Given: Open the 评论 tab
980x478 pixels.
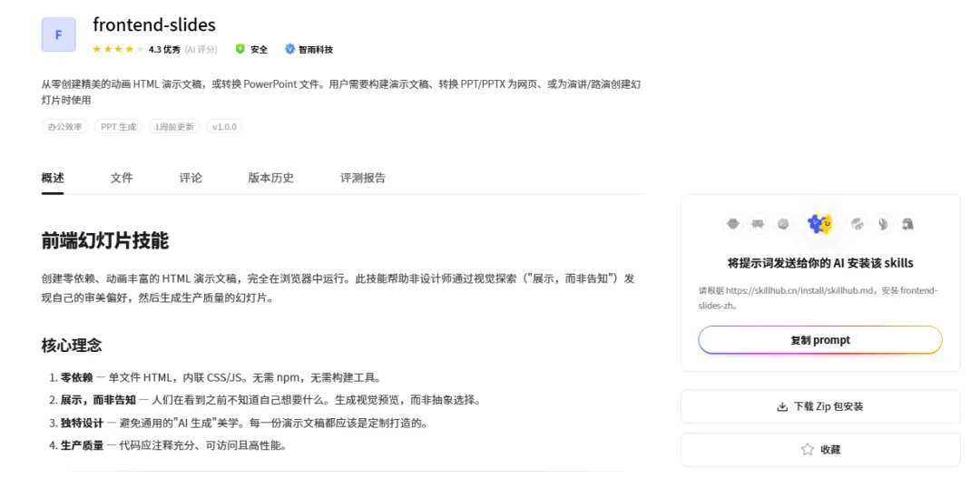Looking at the screenshot, I should (x=191, y=178).
